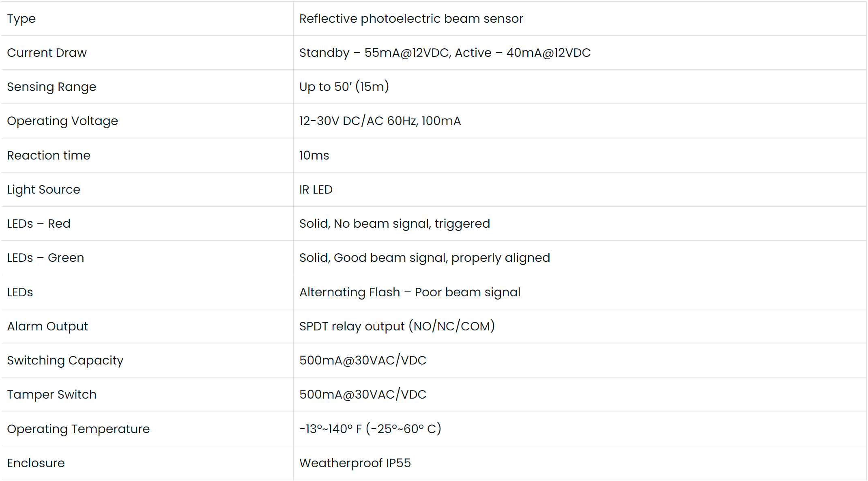Click the LEDs – Red label
The height and width of the screenshot is (481, 868).
pos(39,224)
